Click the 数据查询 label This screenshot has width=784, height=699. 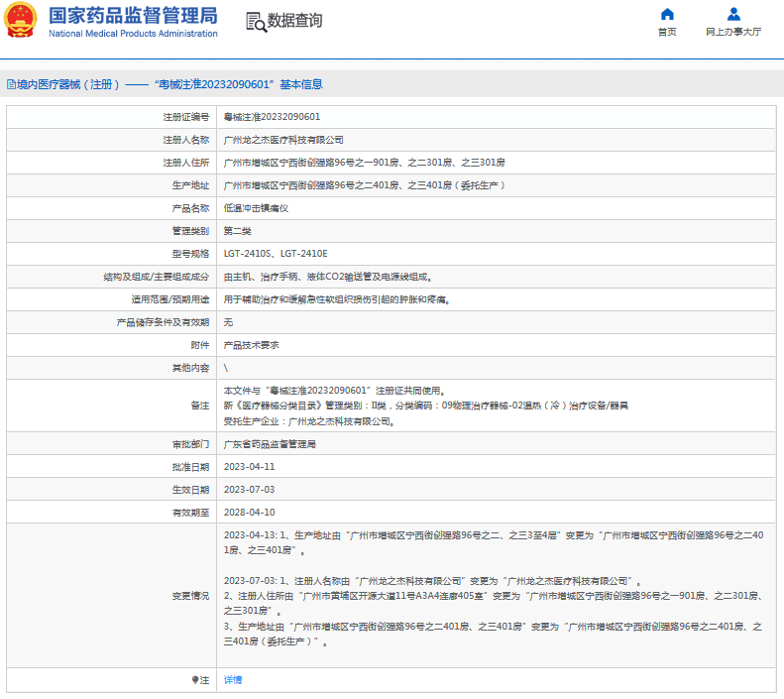coord(295,21)
